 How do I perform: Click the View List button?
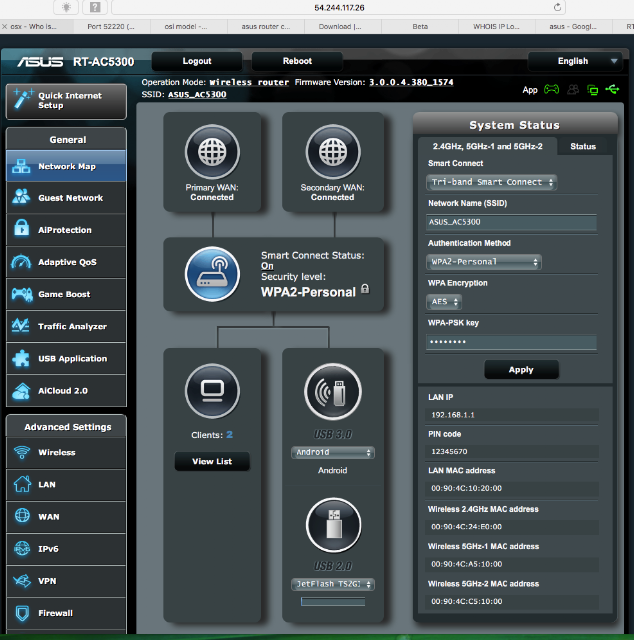click(x=212, y=461)
